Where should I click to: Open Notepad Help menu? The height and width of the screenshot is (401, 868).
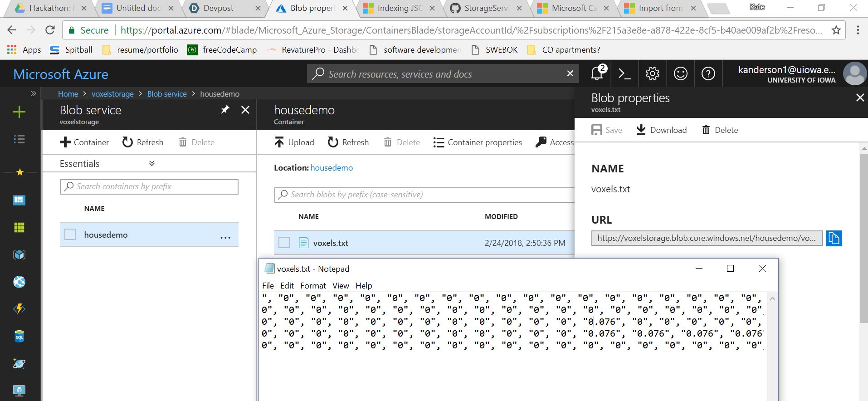point(364,285)
